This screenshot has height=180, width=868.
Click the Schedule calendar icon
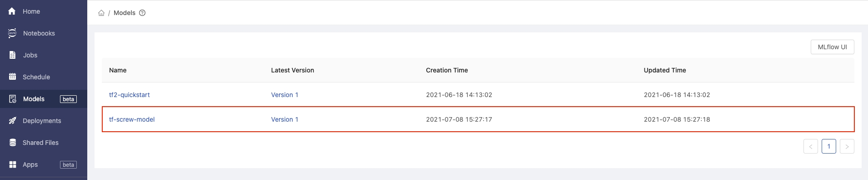click(12, 77)
